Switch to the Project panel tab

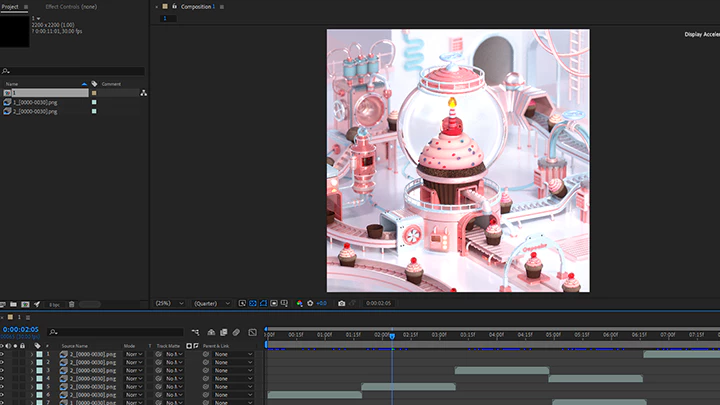coord(10,6)
